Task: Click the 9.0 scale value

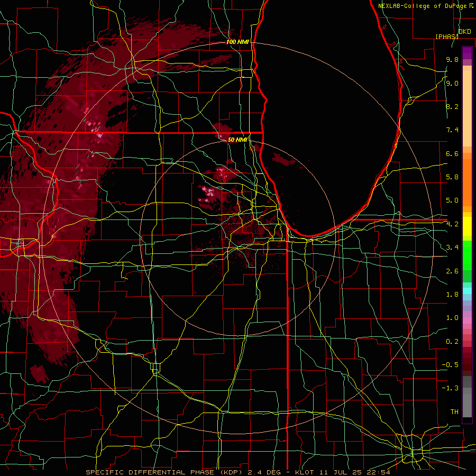Action: (452, 83)
